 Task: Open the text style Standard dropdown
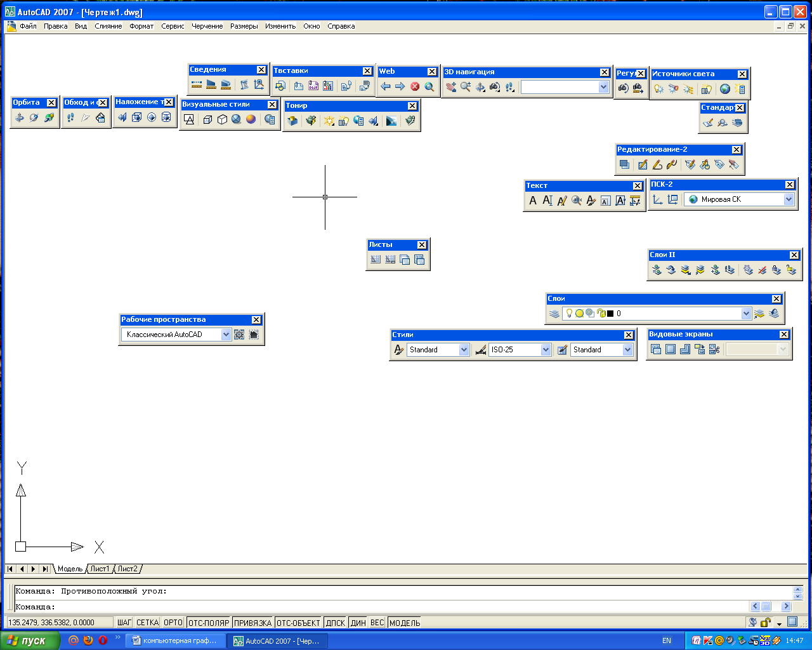(464, 350)
